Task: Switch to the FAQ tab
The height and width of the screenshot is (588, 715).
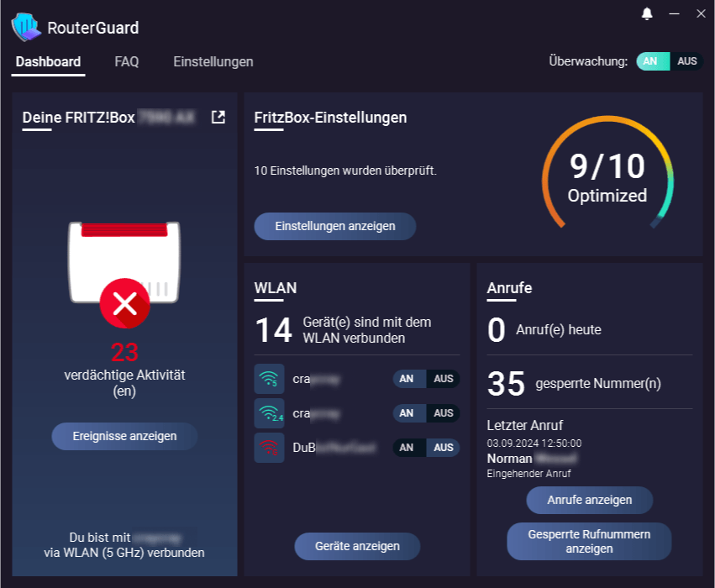Action: coord(126,61)
